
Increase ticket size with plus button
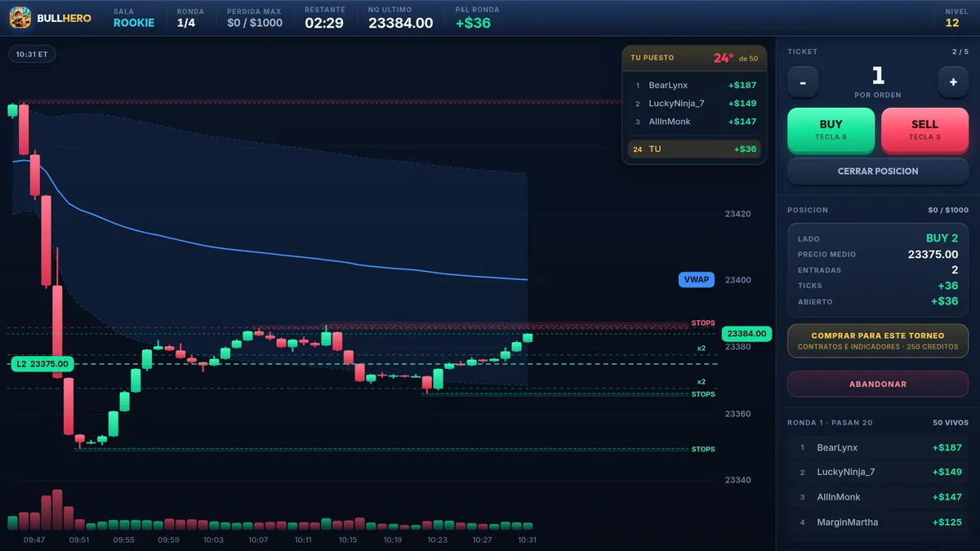tap(953, 82)
